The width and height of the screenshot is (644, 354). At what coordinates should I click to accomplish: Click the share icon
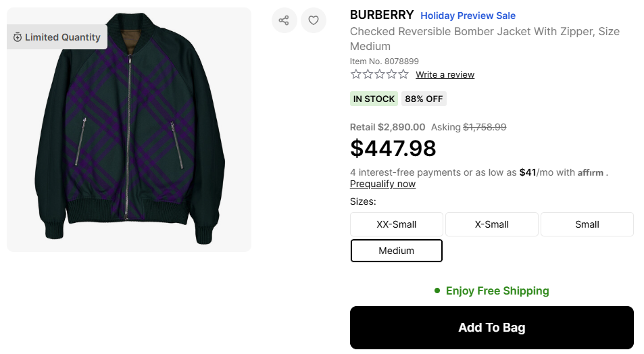tap(284, 20)
